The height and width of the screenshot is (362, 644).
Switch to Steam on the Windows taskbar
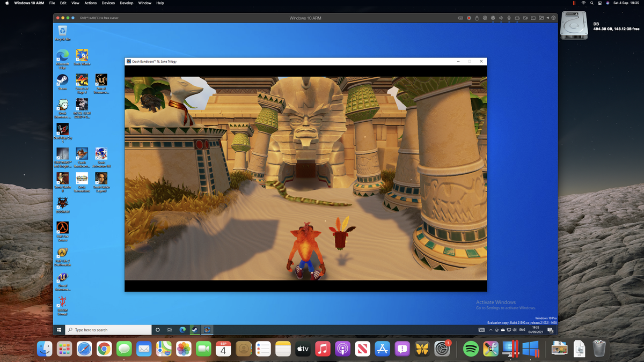(195, 330)
